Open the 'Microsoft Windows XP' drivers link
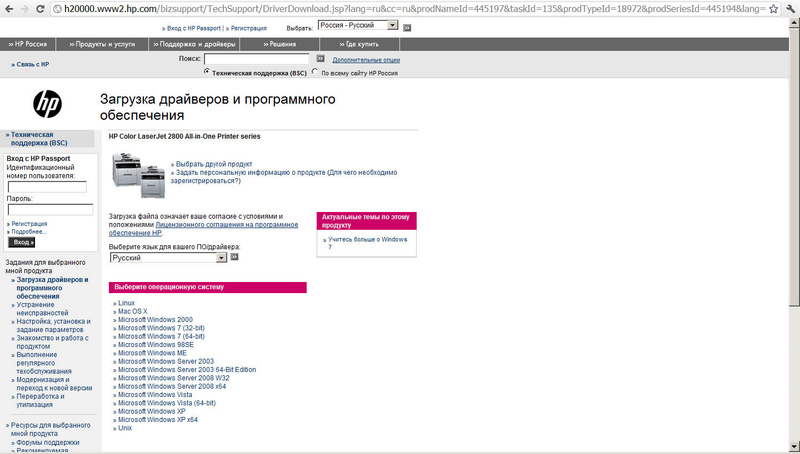This screenshot has height=454, width=800. (151, 411)
